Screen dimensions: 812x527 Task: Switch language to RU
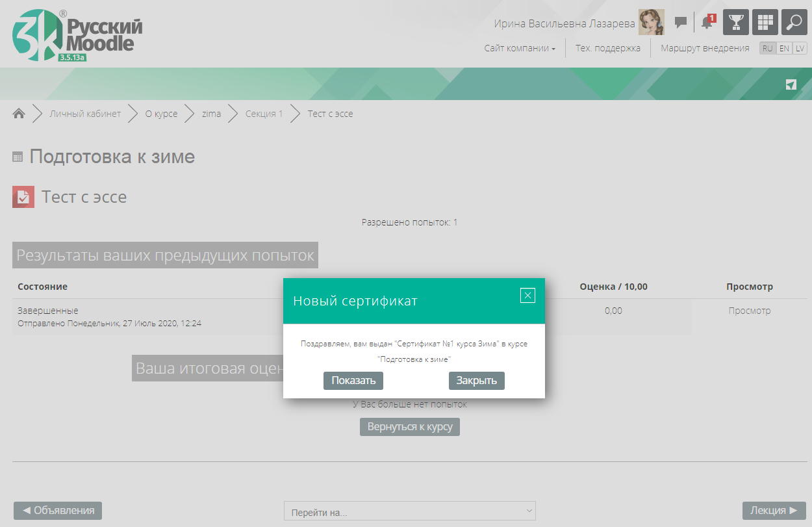tap(768, 48)
